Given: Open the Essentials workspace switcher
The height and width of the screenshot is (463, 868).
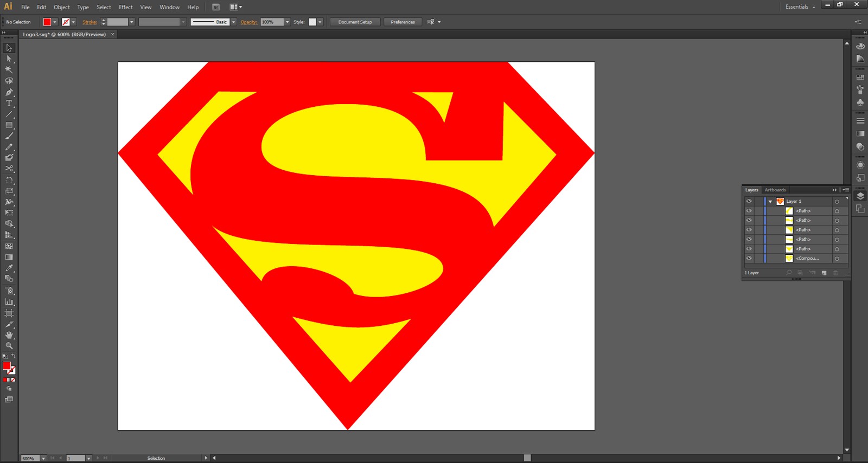Looking at the screenshot, I should (800, 7).
